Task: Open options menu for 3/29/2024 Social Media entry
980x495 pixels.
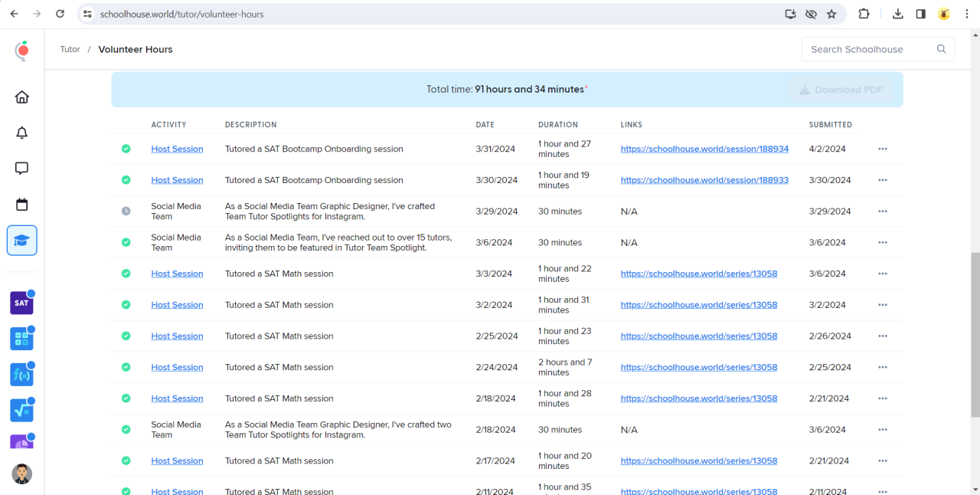Action: [883, 211]
